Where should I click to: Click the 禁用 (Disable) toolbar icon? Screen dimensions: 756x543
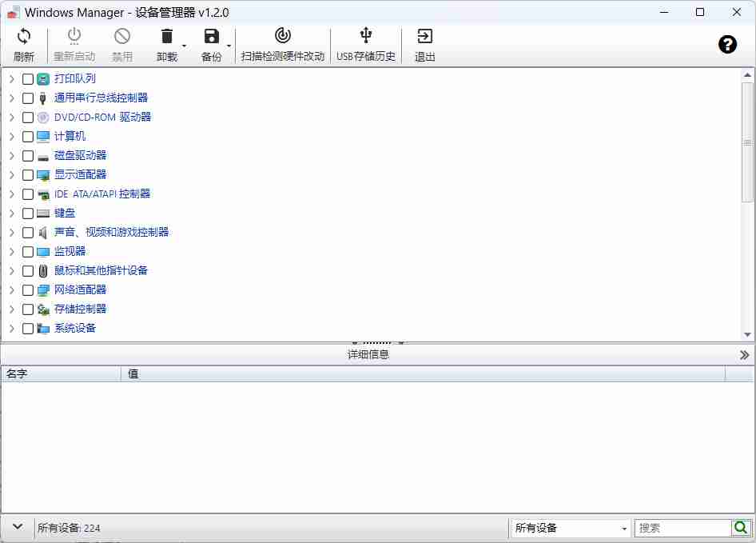click(122, 36)
